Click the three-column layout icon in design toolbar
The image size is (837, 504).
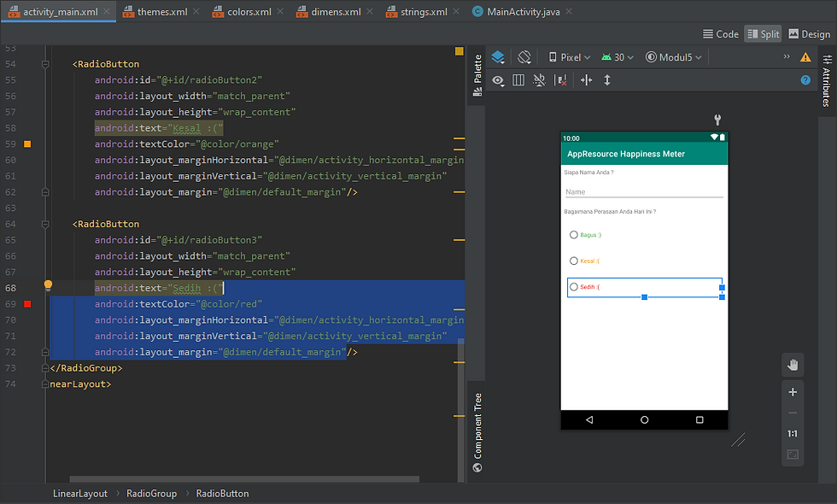pyautogui.click(x=518, y=80)
